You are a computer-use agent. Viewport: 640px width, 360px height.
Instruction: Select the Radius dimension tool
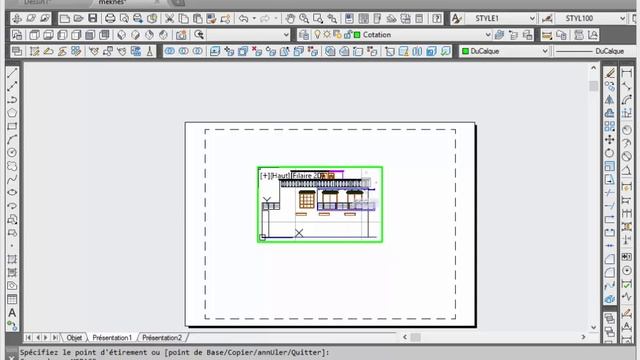point(627,130)
